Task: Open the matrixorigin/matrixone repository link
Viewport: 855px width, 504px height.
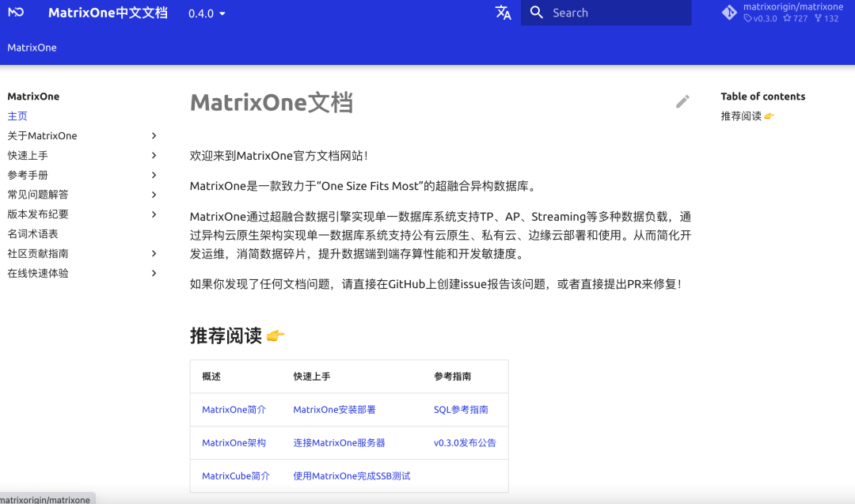Action: coord(793,6)
